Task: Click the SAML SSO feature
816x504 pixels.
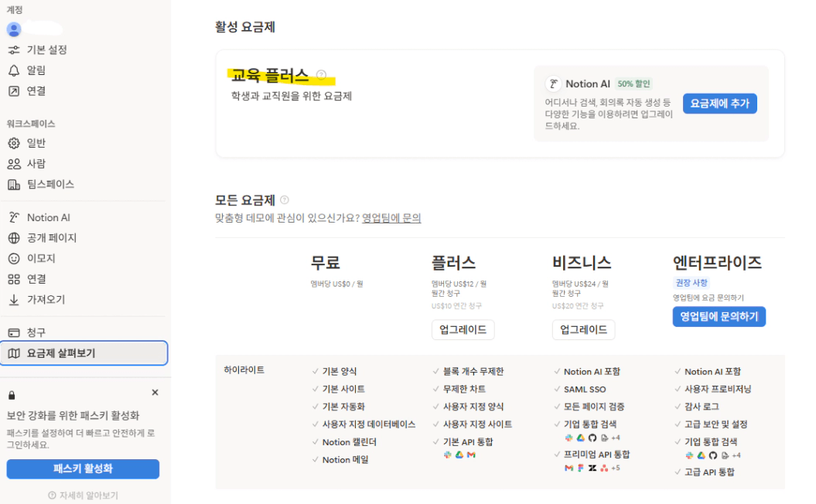Action: (580, 389)
